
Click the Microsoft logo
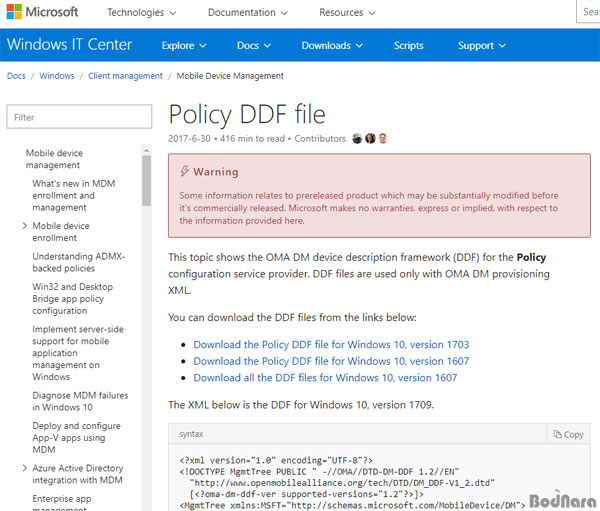42,12
